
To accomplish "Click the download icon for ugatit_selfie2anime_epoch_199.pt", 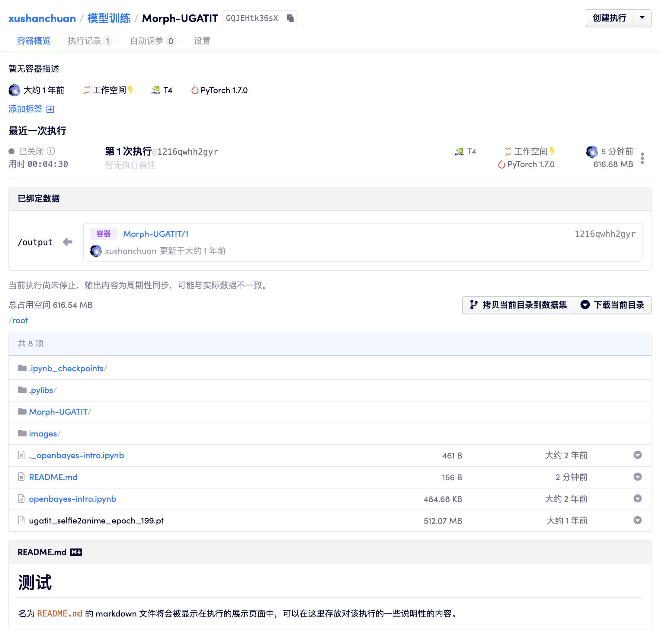I will pos(637,520).
